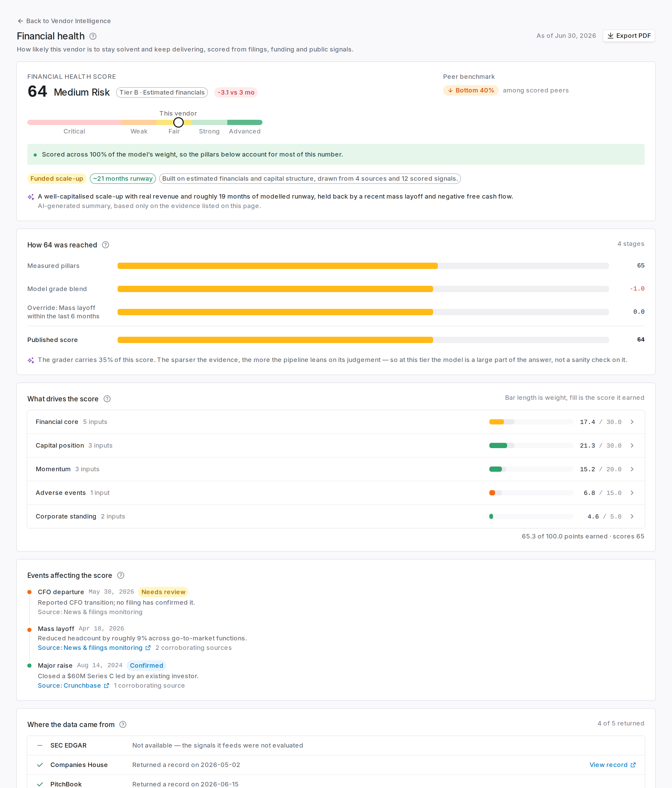The image size is (672, 788).
Task: Open help icon beside What drives the score
Action: pos(107,399)
